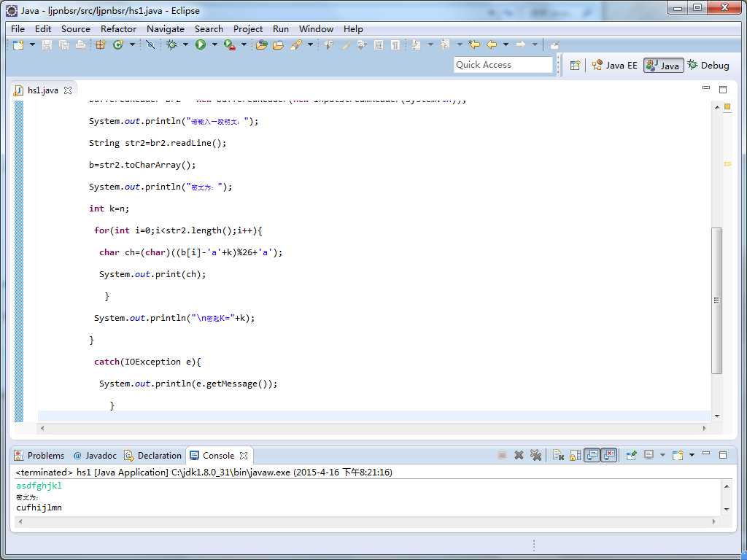Image resolution: width=747 pixels, height=560 pixels.
Task: Click the green Run button
Action: [201, 44]
